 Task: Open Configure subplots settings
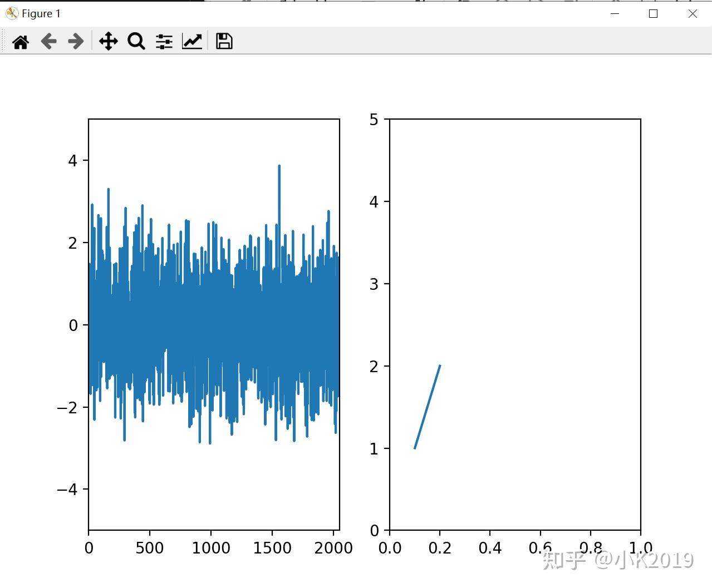164,41
